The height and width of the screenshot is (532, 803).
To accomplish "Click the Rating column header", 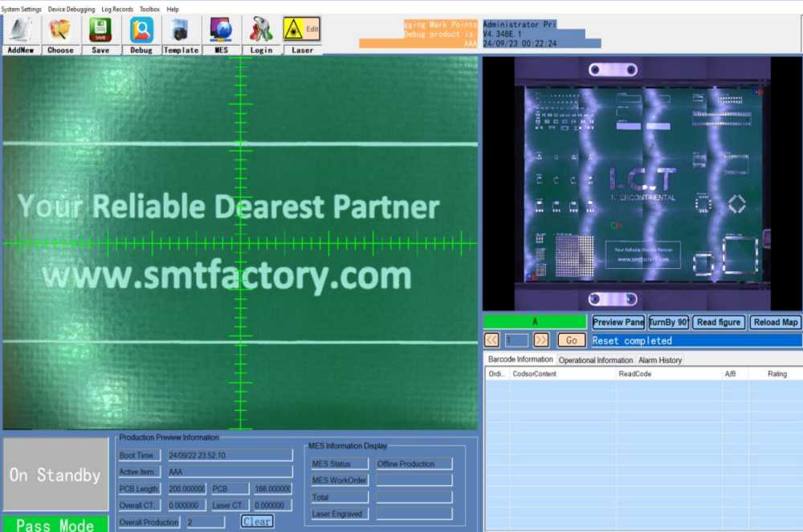I will pyautogui.click(x=776, y=374).
